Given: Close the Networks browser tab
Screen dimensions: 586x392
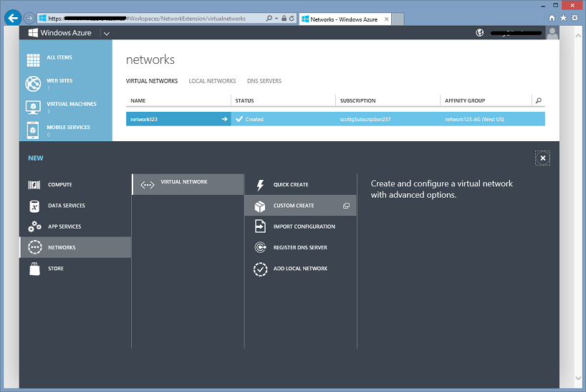Looking at the screenshot, I should click(x=386, y=19).
